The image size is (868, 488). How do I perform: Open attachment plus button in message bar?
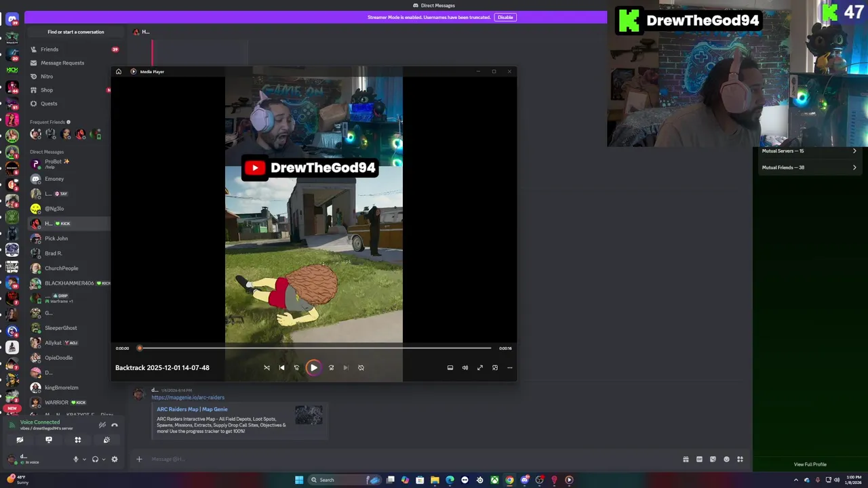coord(139,460)
